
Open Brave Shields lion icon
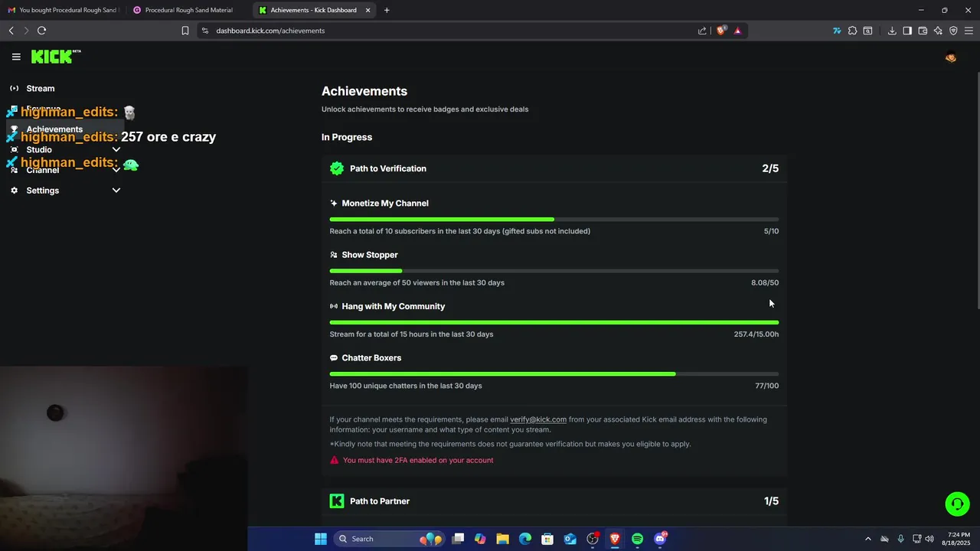click(x=721, y=31)
